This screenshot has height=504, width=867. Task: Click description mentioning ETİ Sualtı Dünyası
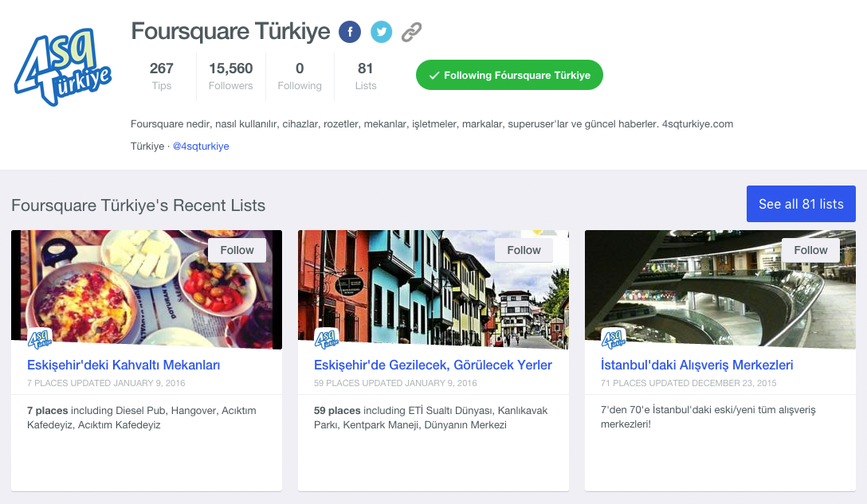click(431, 418)
